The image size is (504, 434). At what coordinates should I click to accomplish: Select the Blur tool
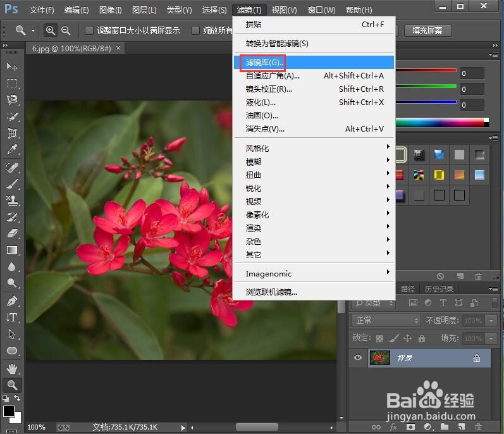[x=12, y=266]
